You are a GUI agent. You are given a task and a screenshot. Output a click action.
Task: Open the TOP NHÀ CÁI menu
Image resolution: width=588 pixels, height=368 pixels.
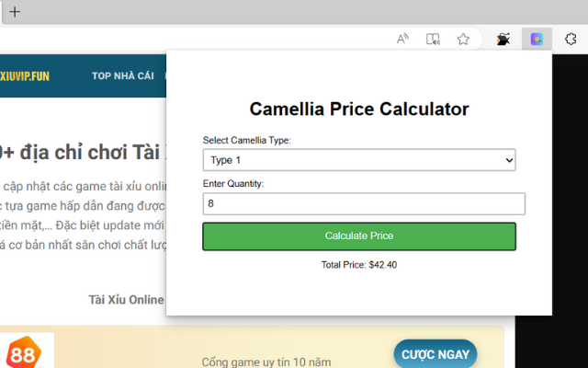(122, 75)
